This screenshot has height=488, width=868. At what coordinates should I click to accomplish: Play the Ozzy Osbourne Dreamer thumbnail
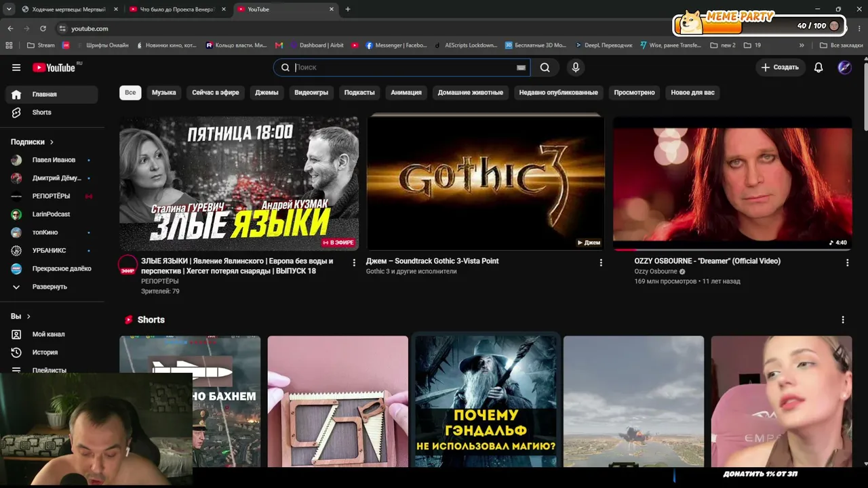point(732,183)
